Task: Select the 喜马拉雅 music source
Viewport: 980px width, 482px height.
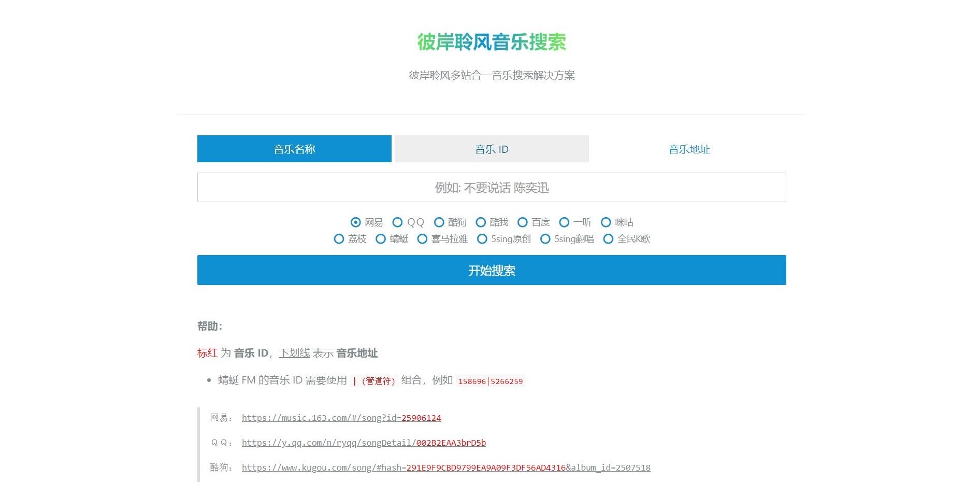Action: pos(422,239)
